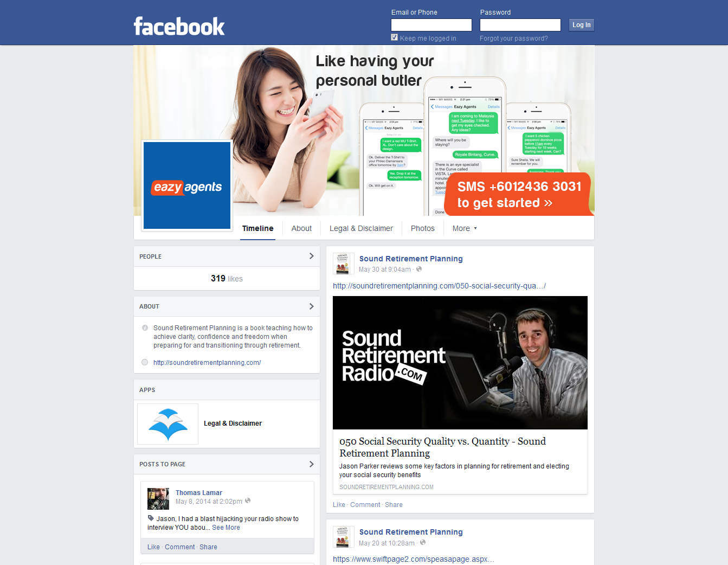Click the website globe icon in About section
The height and width of the screenshot is (565, 728).
145,362
